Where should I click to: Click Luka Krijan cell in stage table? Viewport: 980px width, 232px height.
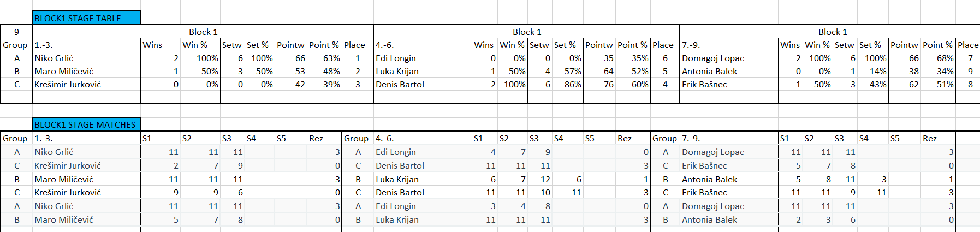(423, 71)
